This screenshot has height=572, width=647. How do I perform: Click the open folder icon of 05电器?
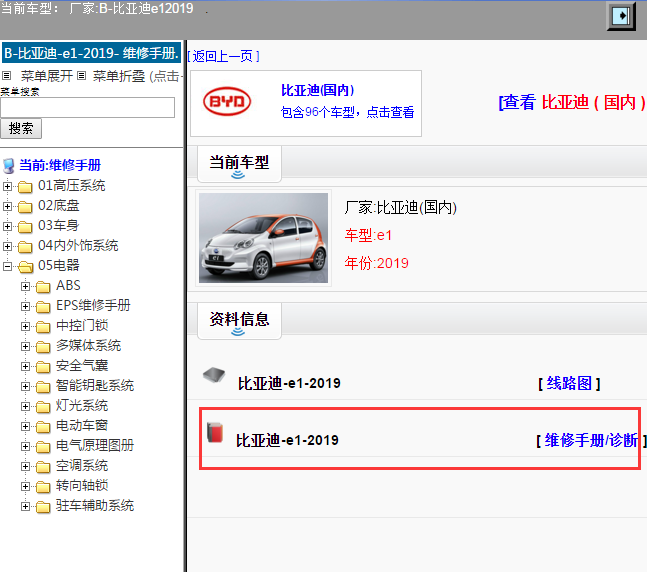[x=25, y=267]
